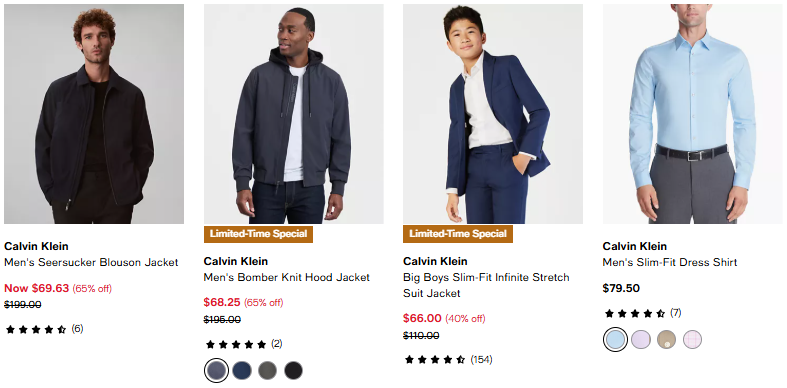View star rating reviews for Seersucker jacket
Screen dimensions: 787x388
pos(44,329)
